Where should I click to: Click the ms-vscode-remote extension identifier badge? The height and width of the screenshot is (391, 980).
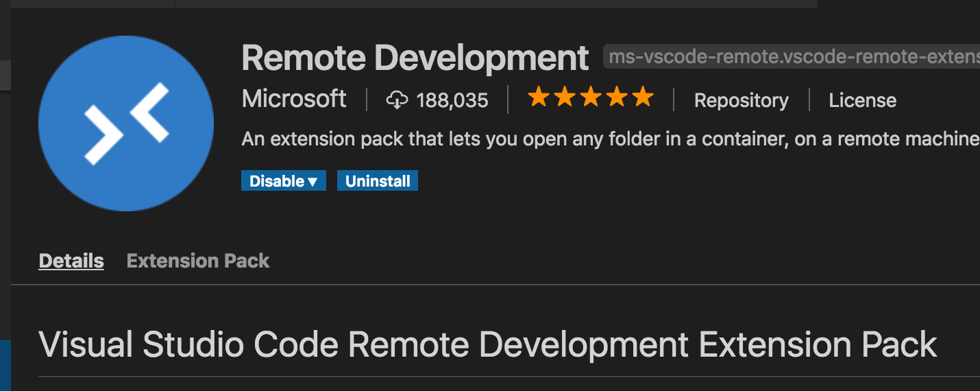pyautogui.click(x=792, y=58)
